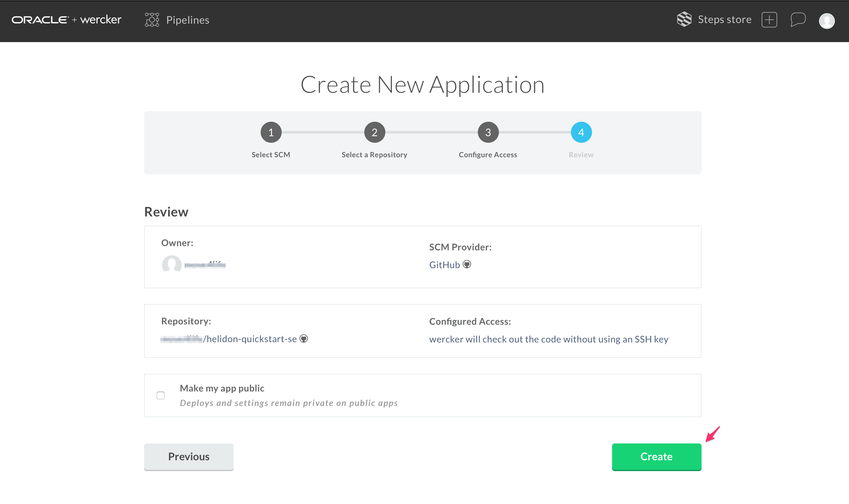Go to step 1 Select SCM

click(x=271, y=133)
